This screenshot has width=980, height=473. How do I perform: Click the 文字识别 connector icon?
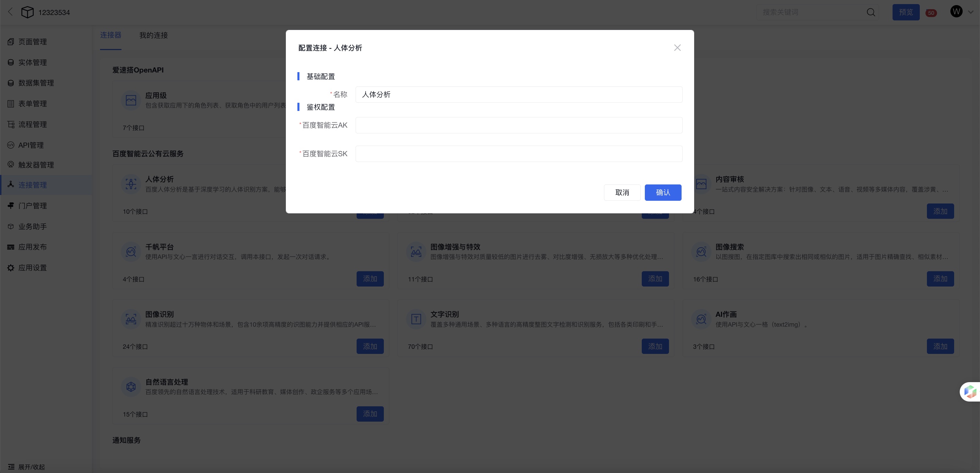click(x=416, y=319)
